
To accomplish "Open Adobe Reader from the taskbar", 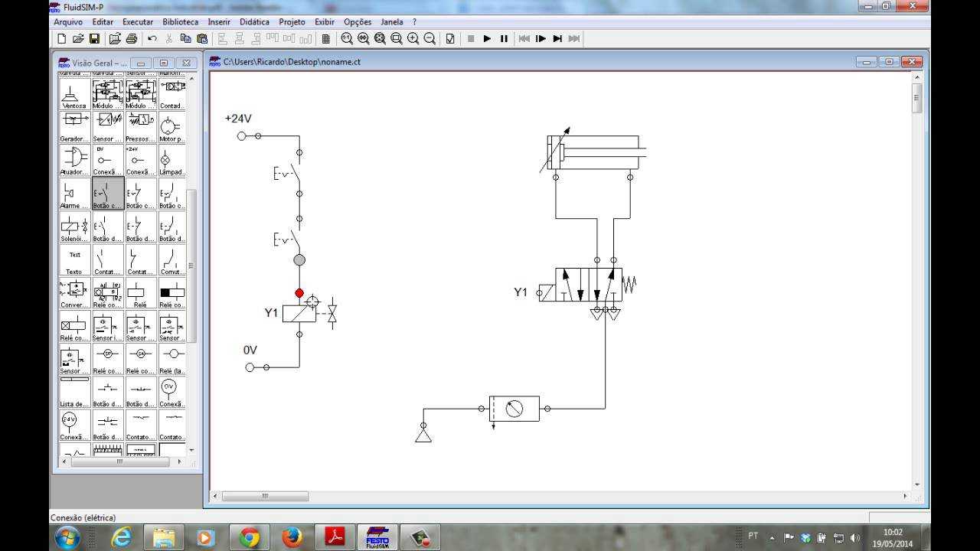I will [x=335, y=537].
